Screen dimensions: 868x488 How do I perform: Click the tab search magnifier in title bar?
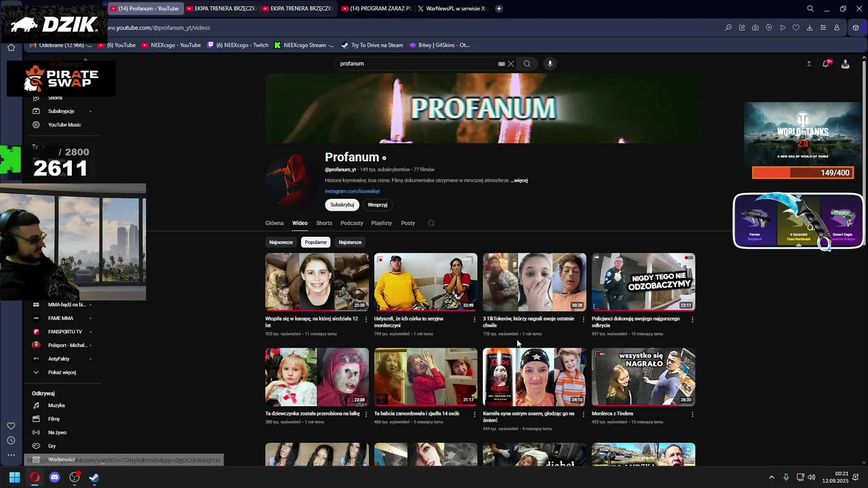click(810, 9)
